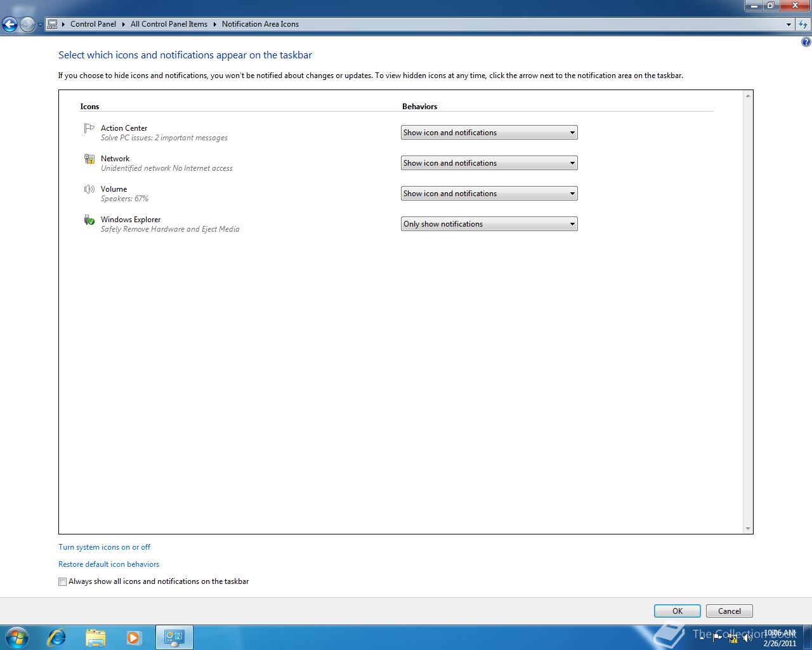Open Windows Explorer behavior dropdown

point(489,224)
